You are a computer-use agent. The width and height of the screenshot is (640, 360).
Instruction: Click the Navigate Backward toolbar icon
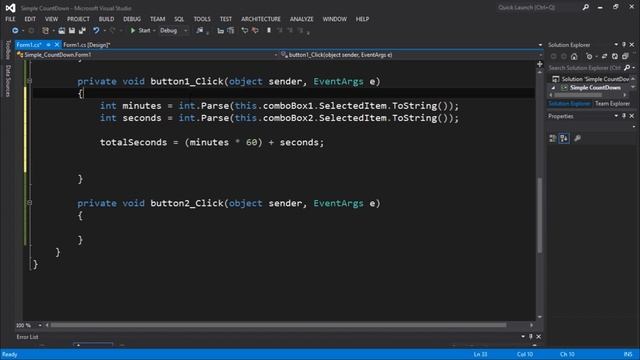(15, 31)
